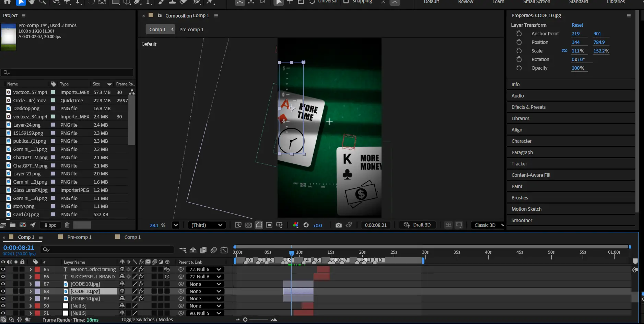Toggle the scale constrain proportions link
Image resolution: width=644 pixels, height=324 pixels.
point(564,51)
